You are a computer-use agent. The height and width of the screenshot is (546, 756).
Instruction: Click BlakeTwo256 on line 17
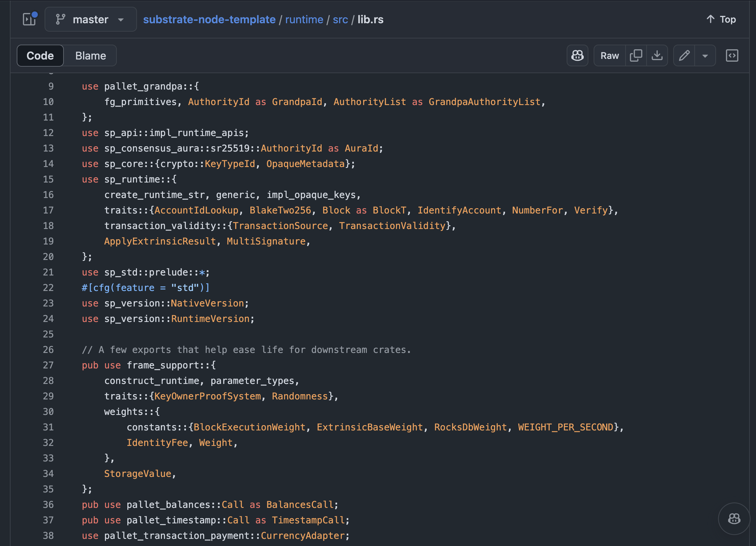pos(280,210)
